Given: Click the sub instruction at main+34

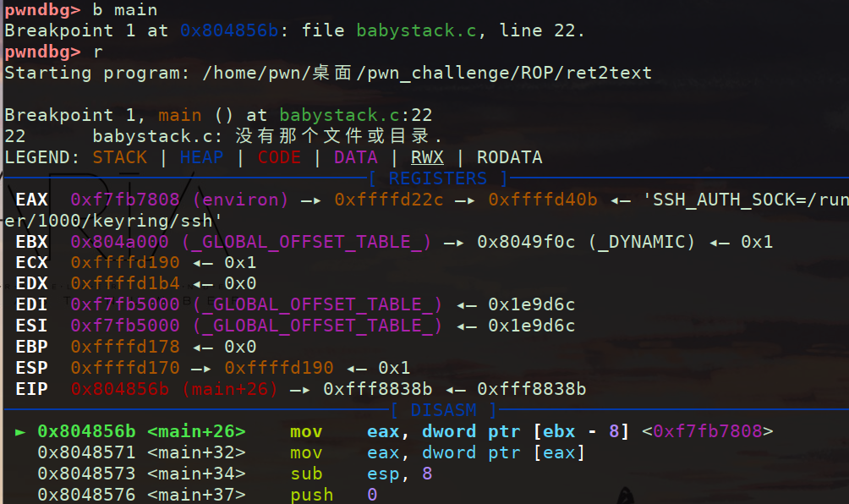Looking at the screenshot, I should (x=305, y=474).
